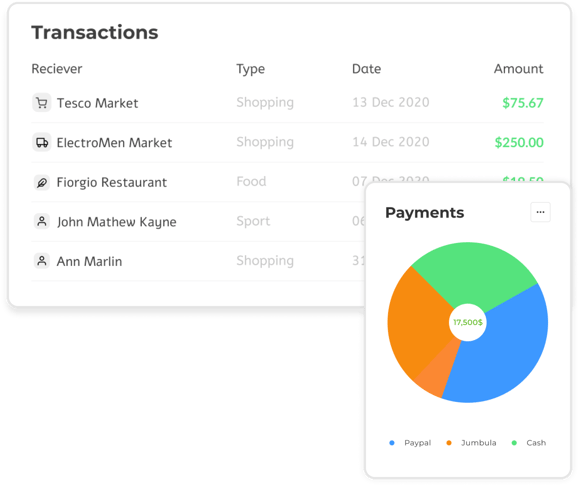Click the $75.67 amount
Image resolution: width=579 pixels, height=486 pixels.
523,103
